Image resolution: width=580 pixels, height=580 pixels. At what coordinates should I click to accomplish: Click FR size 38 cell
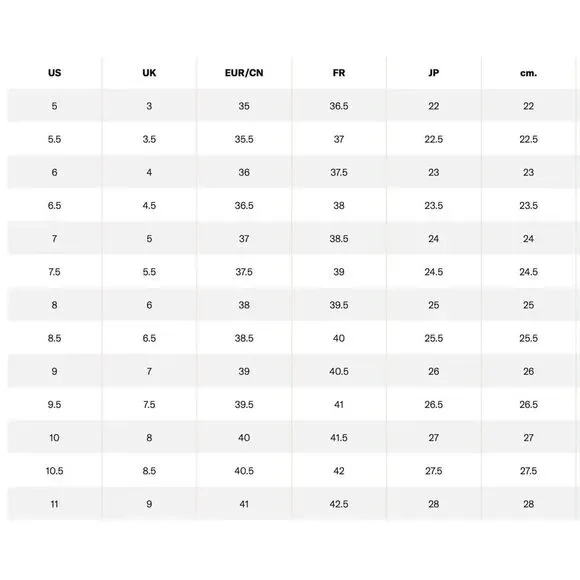338,206
